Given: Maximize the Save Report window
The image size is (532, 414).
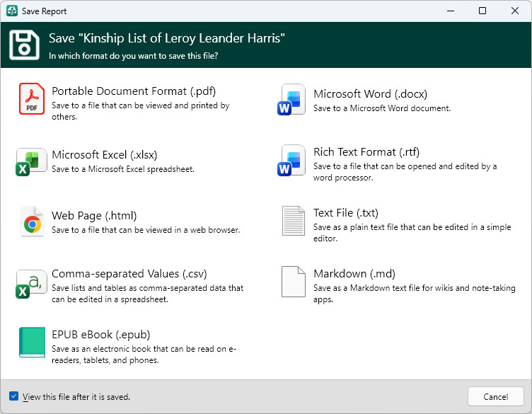Looking at the screenshot, I should coord(482,11).
